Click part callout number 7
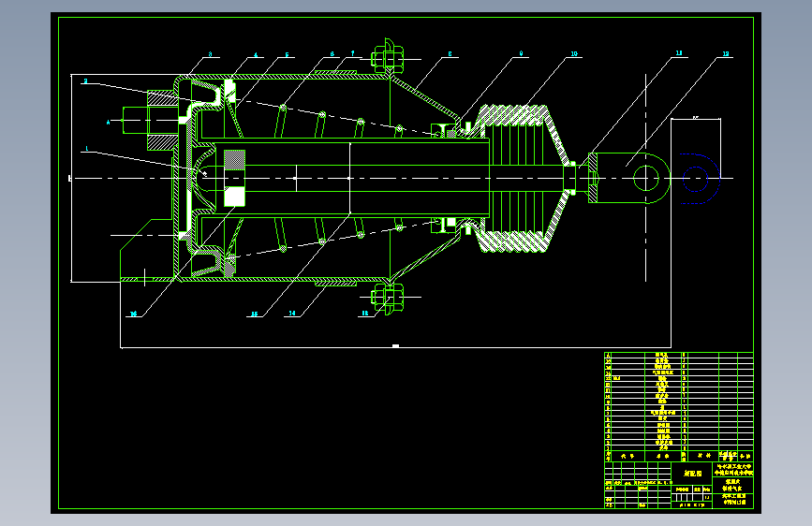The image size is (812, 526). [353, 53]
